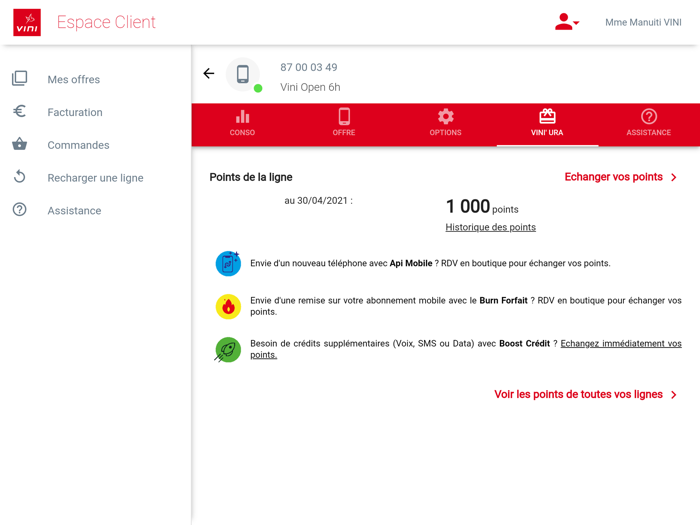Image resolution: width=700 pixels, height=525 pixels.
Task: Click the green Boost Crédit rocket icon
Action: 228,350
